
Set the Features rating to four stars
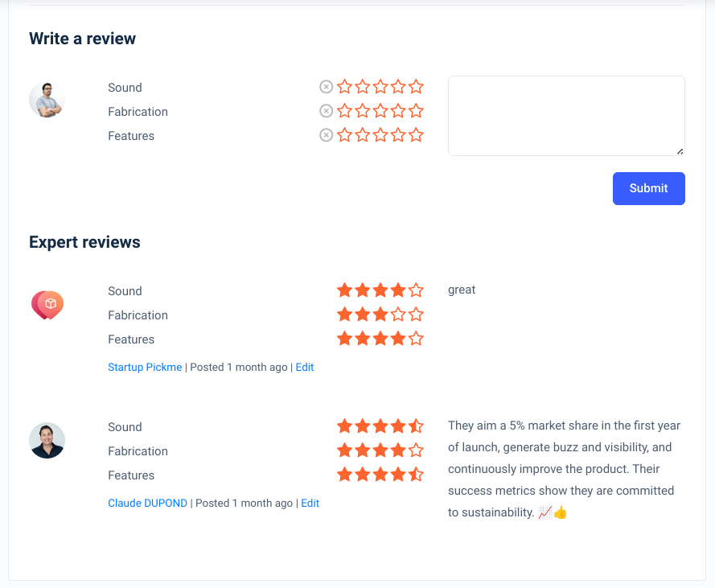(x=398, y=135)
